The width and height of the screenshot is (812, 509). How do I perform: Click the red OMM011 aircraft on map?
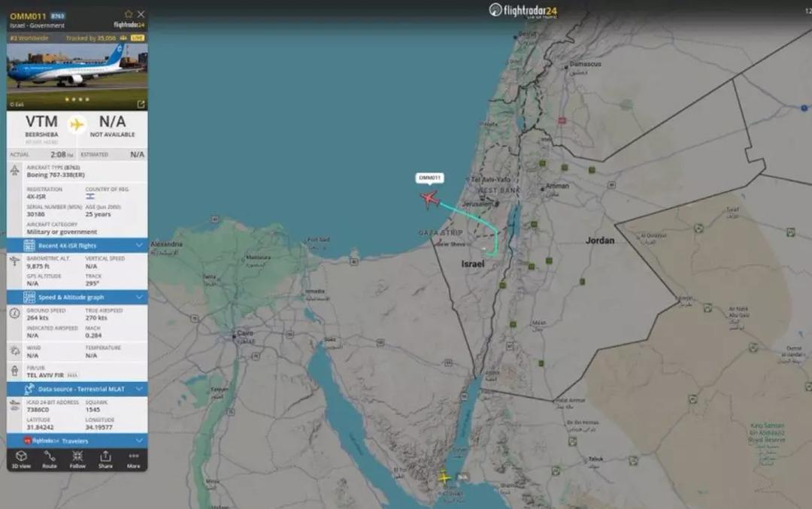pyautogui.click(x=430, y=198)
